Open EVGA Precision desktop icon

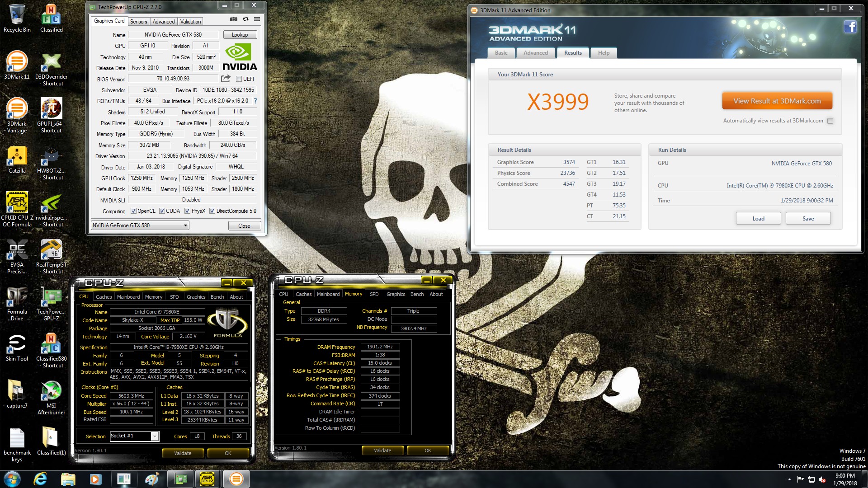(17, 257)
